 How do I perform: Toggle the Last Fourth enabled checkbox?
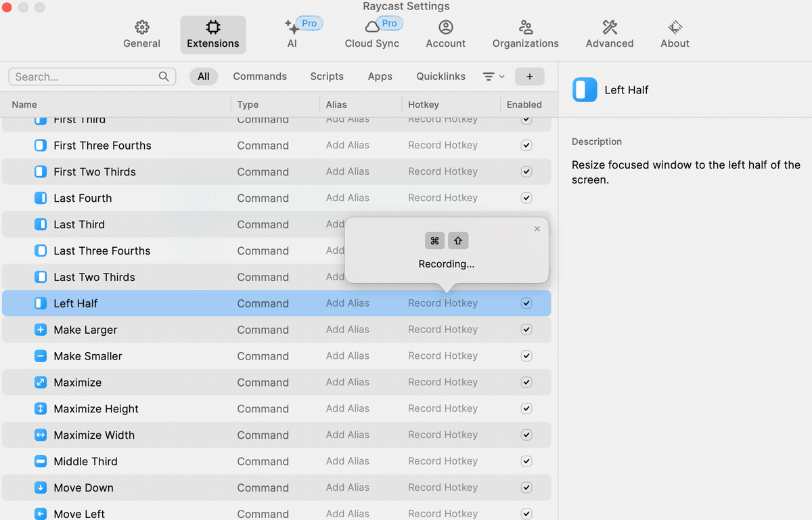[x=526, y=198]
